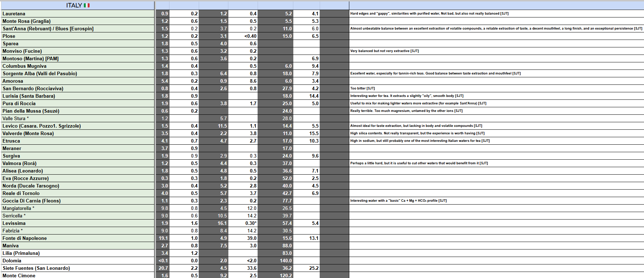The width and height of the screenshot is (644, 278).
Task: Select the Etrusca name cell
Action: pos(77,141)
